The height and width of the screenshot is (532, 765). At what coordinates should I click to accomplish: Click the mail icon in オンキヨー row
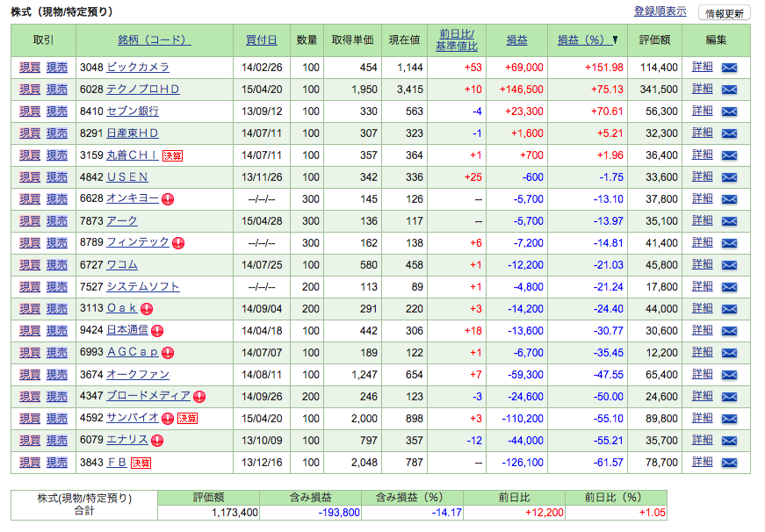tap(729, 199)
